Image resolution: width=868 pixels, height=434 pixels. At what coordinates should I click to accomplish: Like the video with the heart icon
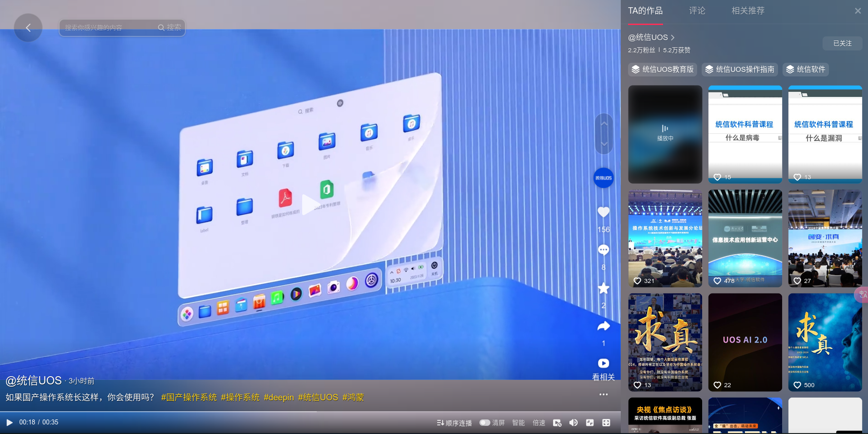click(604, 212)
